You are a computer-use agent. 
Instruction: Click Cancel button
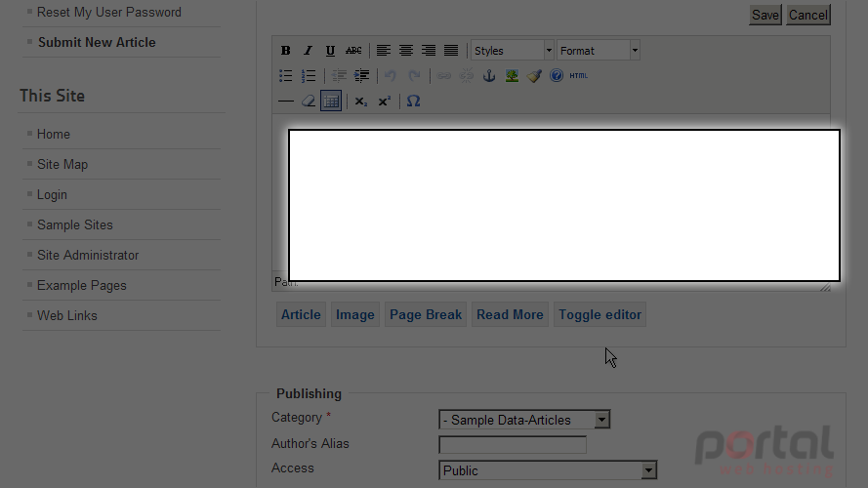tap(808, 15)
